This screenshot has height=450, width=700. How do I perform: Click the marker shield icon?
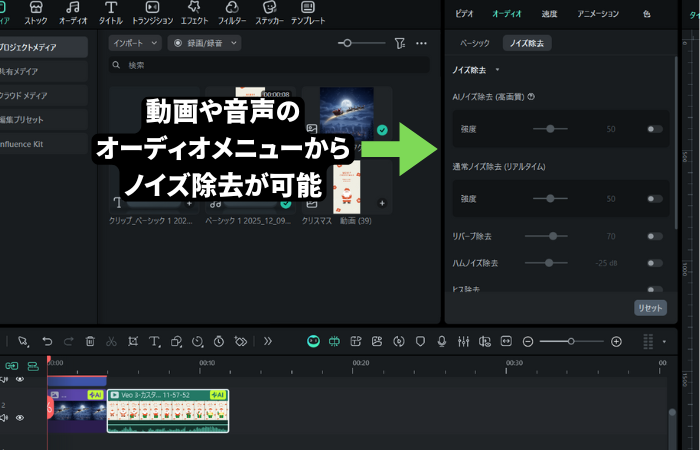coord(420,342)
